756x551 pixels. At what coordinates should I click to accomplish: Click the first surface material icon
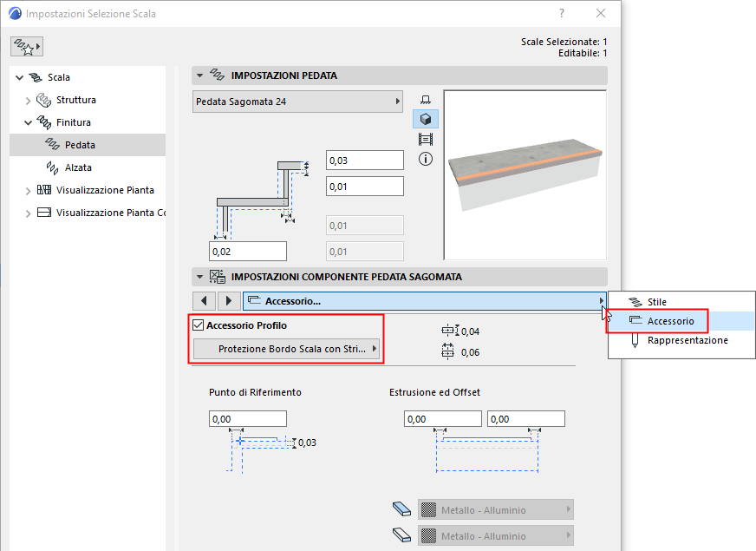pos(401,509)
